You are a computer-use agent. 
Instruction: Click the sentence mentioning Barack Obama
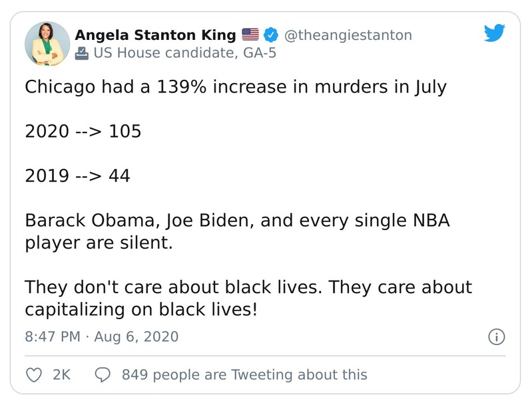coord(237,220)
